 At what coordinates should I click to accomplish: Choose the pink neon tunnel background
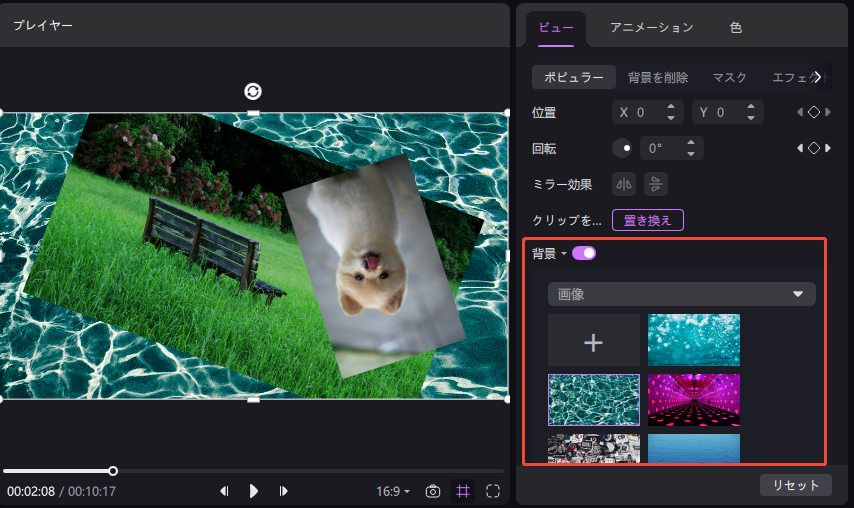pos(694,400)
